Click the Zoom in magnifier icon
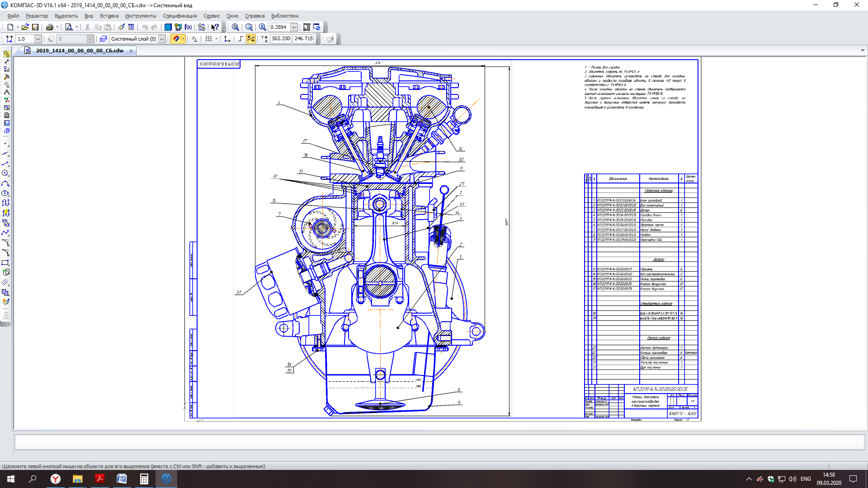Image resolution: width=868 pixels, height=488 pixels. coord(262,27)
